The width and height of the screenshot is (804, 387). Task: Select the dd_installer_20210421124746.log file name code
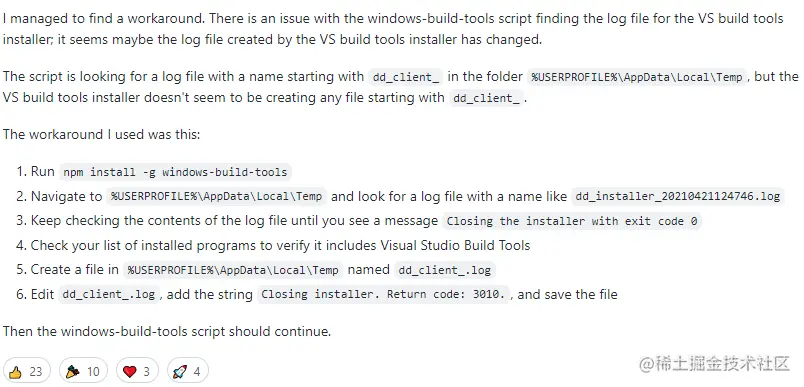(x=678, y=196)
